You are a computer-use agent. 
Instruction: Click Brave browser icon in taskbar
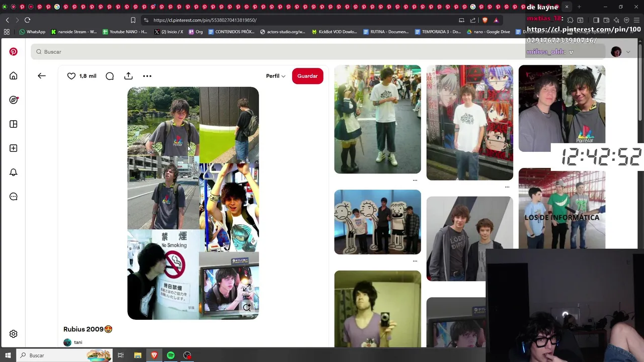[154, 355]
